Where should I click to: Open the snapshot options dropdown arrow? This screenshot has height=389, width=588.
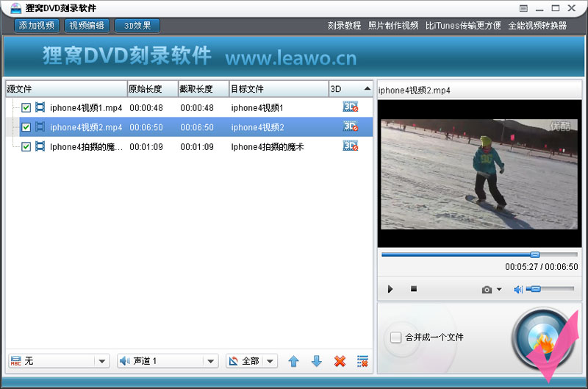[499, 289]
